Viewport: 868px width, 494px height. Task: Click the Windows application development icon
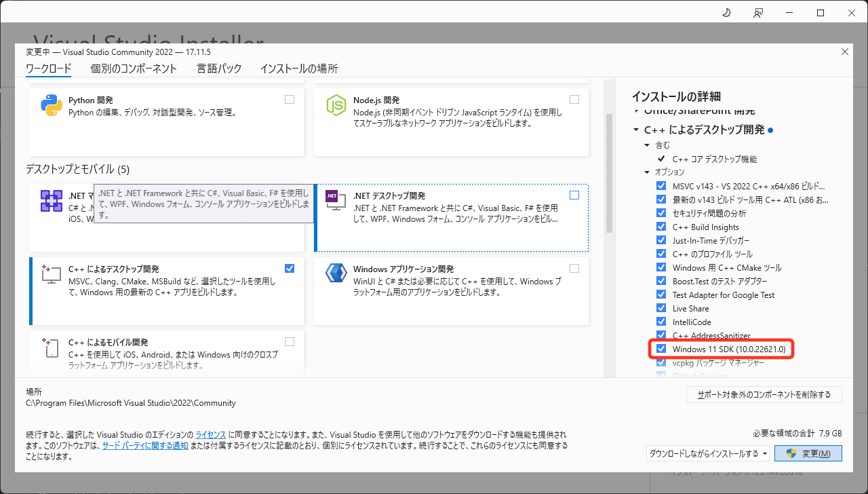pos(336,273)
